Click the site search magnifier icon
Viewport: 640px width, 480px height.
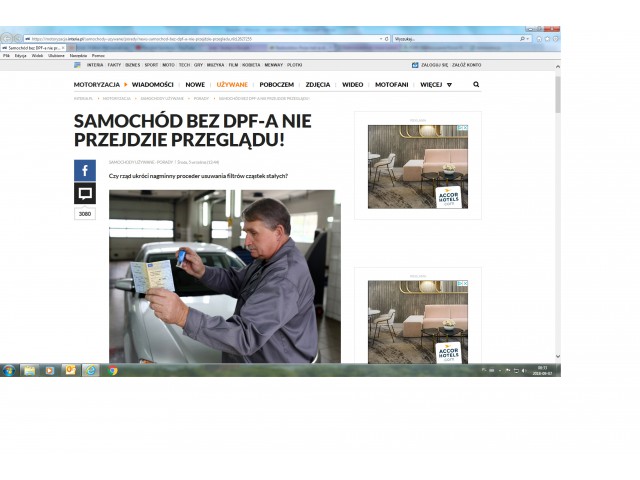[476, 85]
